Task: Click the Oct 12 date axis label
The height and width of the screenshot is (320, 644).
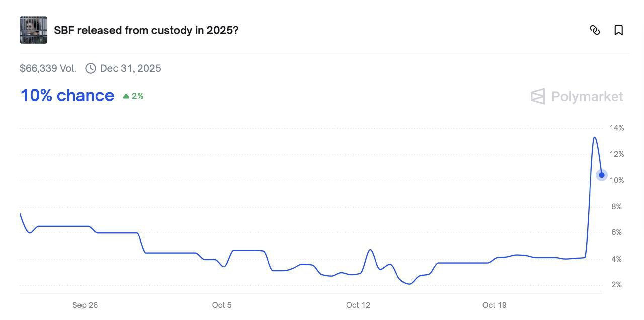Action: [358, 305]
